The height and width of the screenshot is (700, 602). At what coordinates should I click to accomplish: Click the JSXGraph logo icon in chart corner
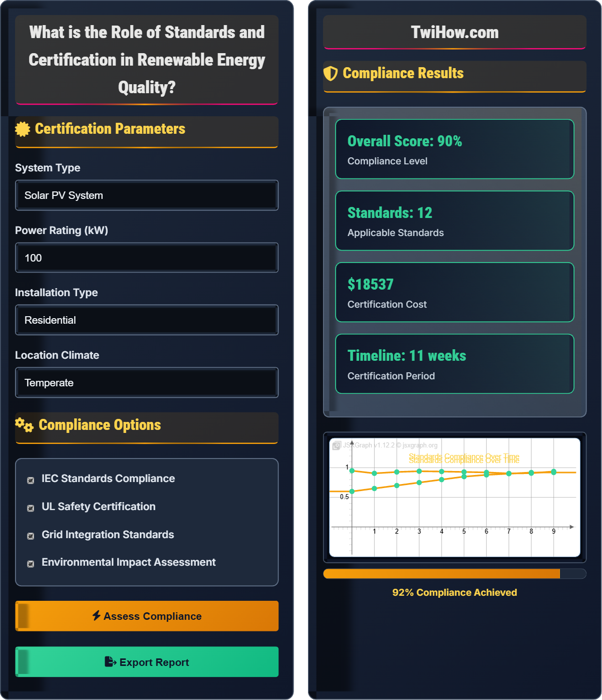click(337, 445)
